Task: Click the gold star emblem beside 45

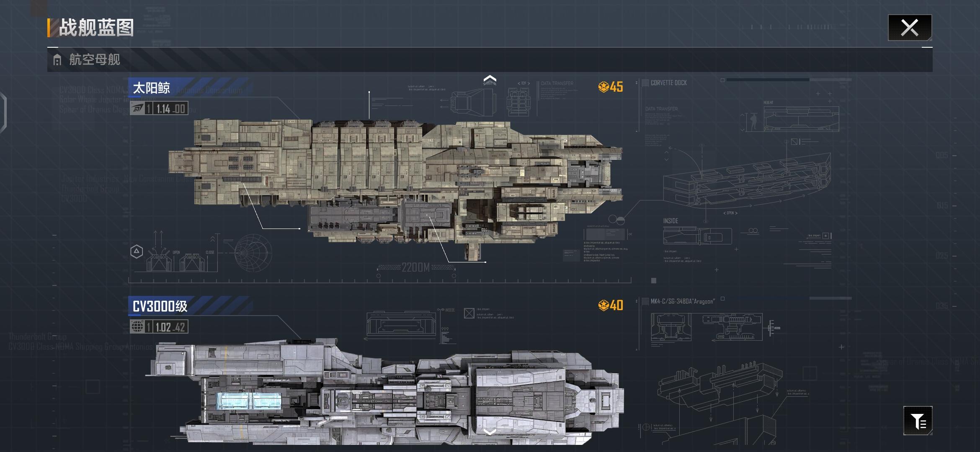Action: click(x=603, y=87)
